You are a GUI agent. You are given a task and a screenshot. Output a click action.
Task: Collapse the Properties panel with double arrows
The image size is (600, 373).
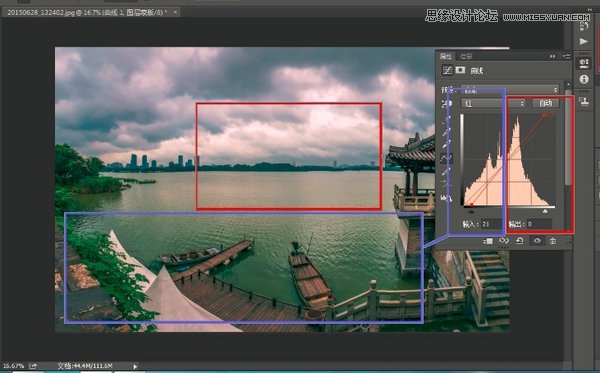pos(553,56)
